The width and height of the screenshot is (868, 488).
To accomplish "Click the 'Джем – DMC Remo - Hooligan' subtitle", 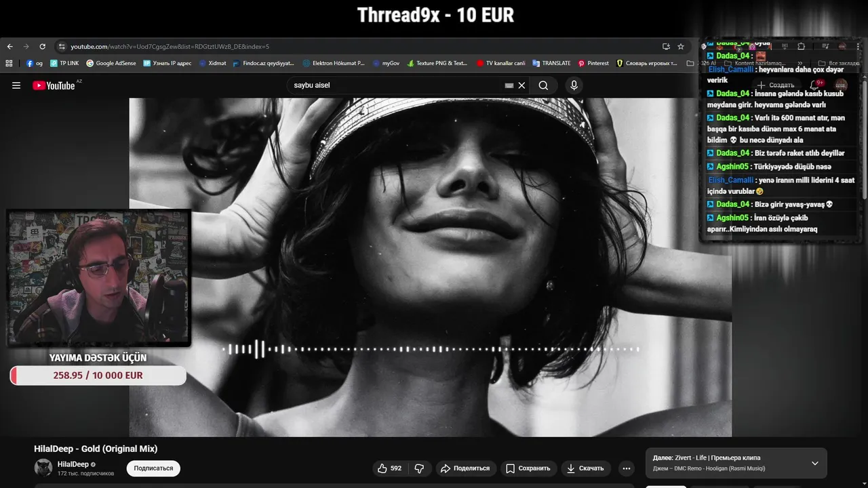I will point(709,468).
